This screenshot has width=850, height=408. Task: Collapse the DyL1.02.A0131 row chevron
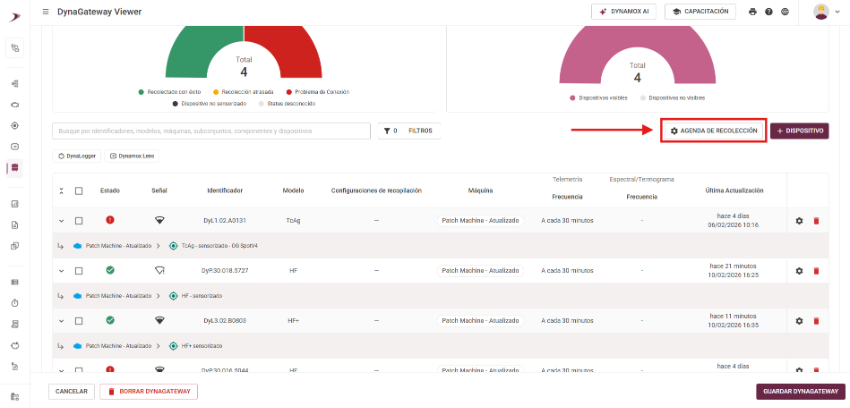61,220
